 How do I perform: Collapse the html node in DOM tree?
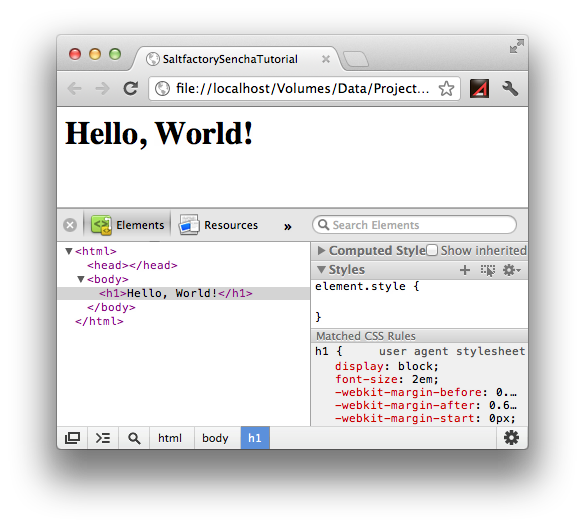click(x=69, y=251)
